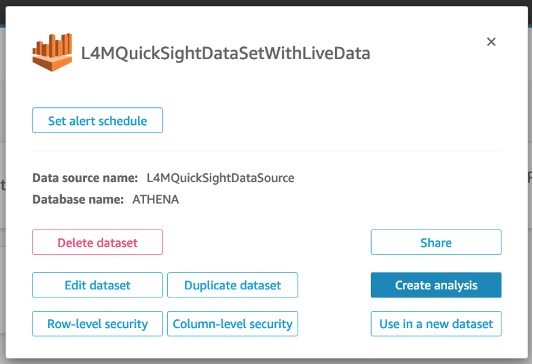Click the orange QuickSight bar-chart logo
The height and width of the screenshot is (364, 533).
point(52,52)
